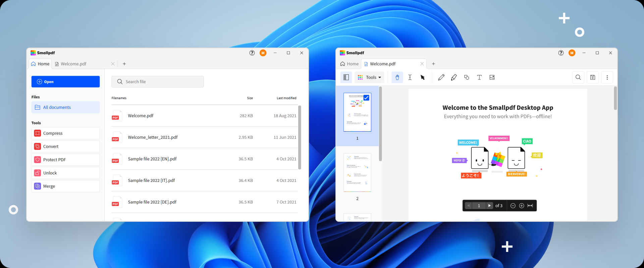Open Welcome_letter_2021.pdf in the list

tap(204, 137)
